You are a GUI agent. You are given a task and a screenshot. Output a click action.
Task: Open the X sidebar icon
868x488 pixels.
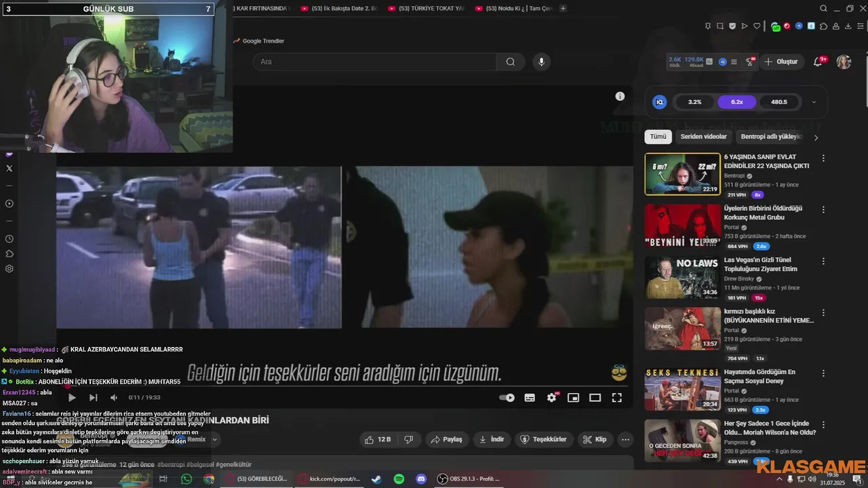click(9, 168)
